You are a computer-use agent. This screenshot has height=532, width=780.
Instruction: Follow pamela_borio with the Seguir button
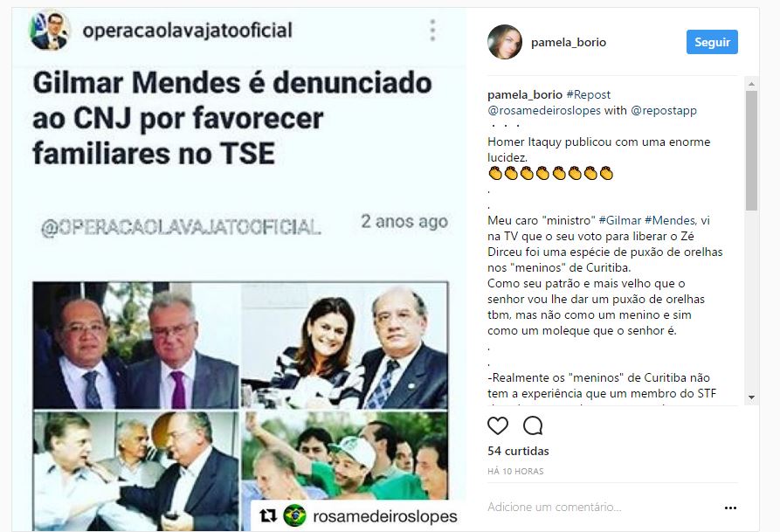click(712, 42)
